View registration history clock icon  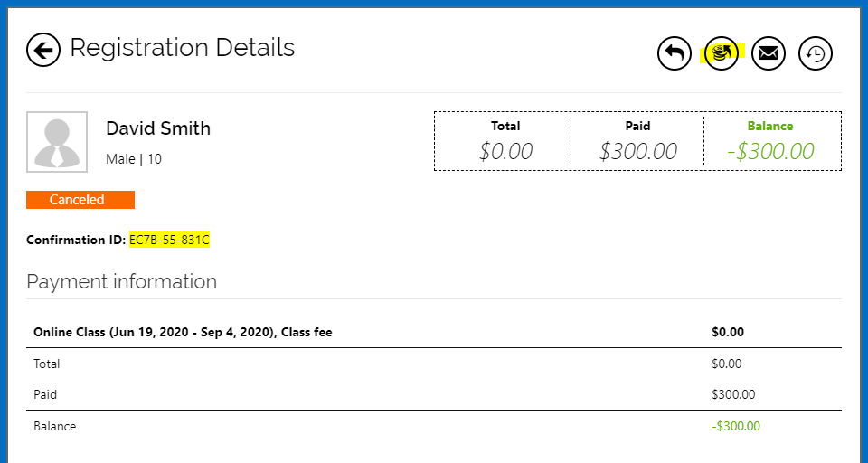pos(815,53)
